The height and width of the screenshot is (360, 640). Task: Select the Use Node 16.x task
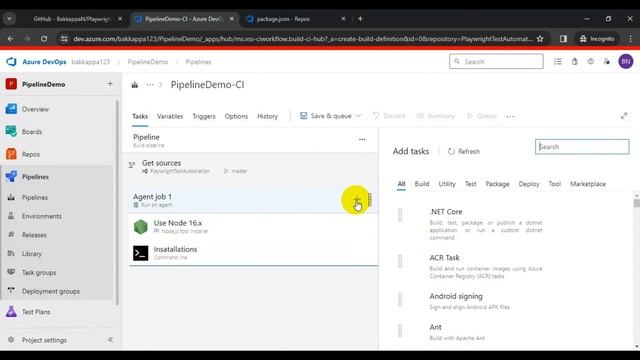(253, 227)
